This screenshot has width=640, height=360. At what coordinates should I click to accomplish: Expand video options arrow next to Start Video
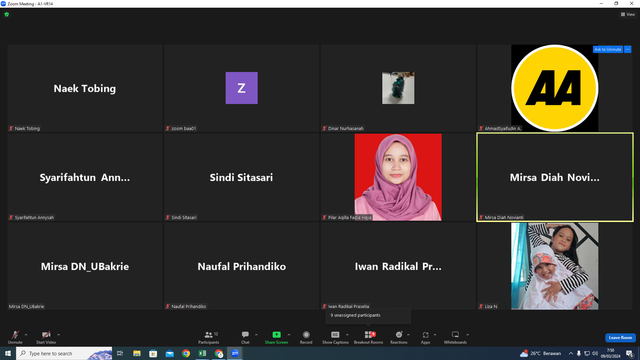click(x=59, y=335)
